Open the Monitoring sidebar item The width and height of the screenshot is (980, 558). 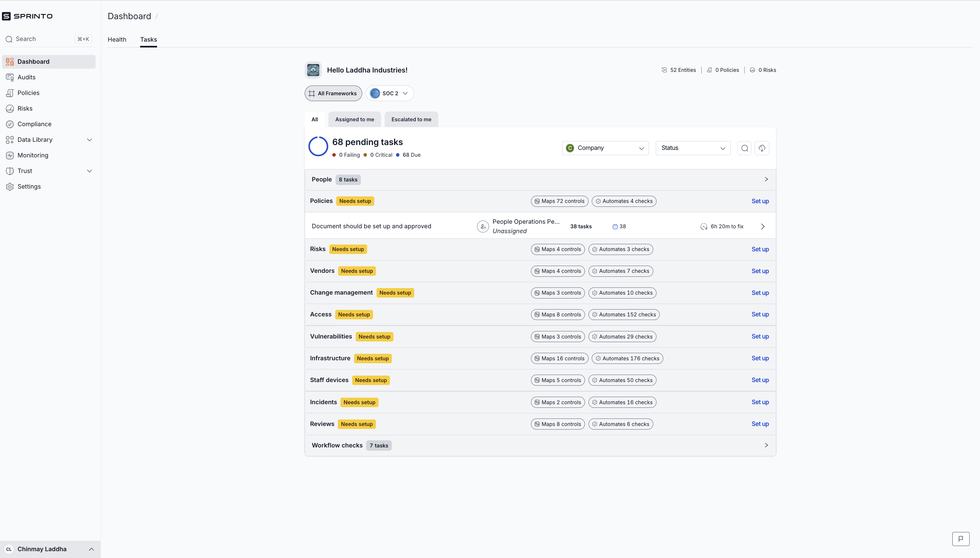pyautogui.click(x=33, y=155)
